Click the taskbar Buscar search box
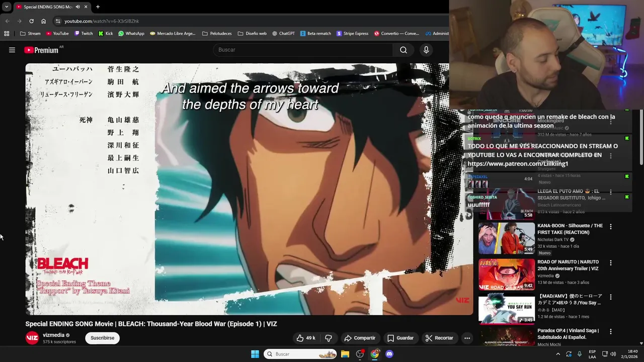 point(300,354)
